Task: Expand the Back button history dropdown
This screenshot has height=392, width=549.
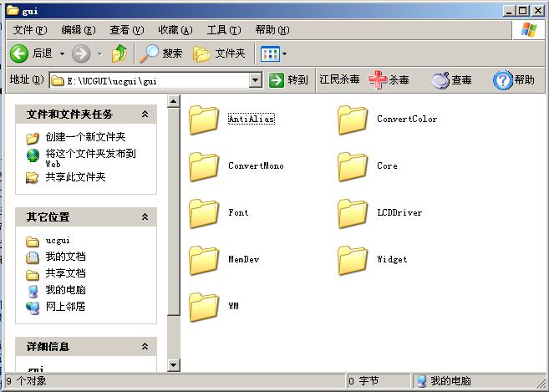Action: click(x=62, y=54)
